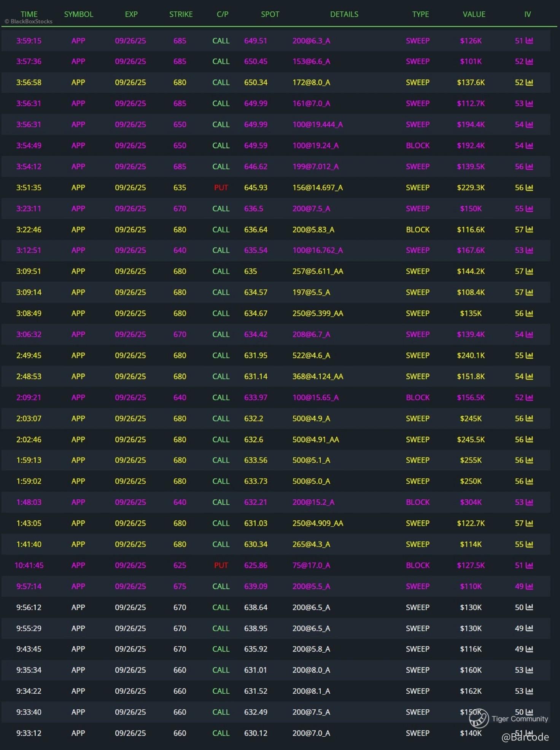Click the @Barcode author handle
This screenshot has height=750, width=560.
(525, 737)
